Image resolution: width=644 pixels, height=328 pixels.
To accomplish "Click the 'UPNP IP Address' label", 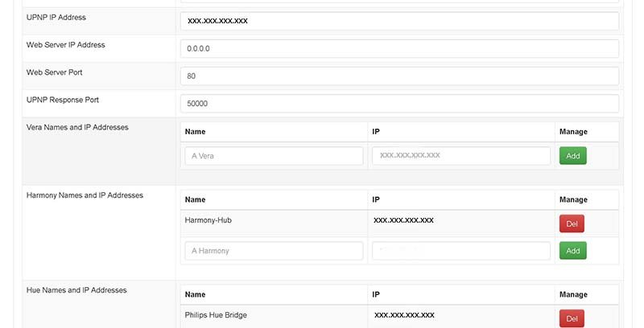I will click(56, 17).
